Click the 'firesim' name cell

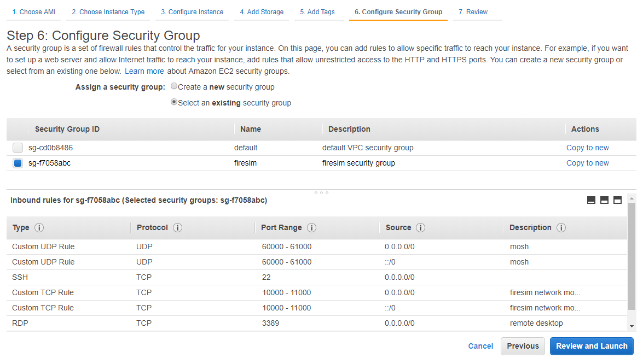(x=245, y=163)
